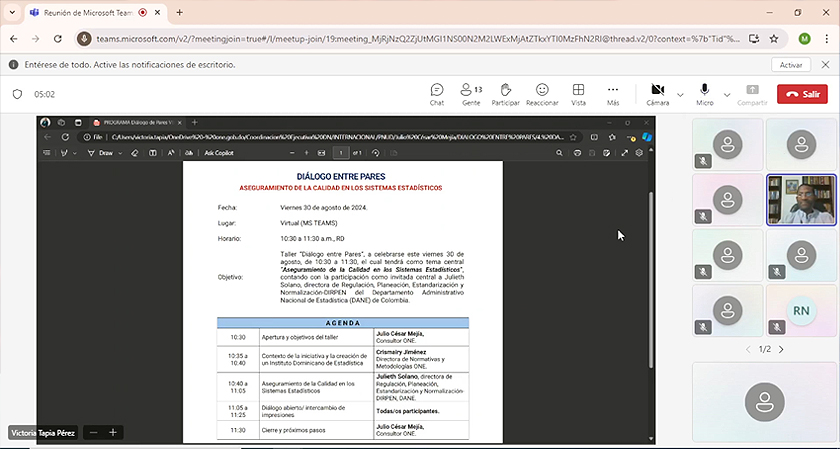Go to next participants page
The width and height of the screenshot is (840, 449).
pyautogui.click(x=781, y=349)
